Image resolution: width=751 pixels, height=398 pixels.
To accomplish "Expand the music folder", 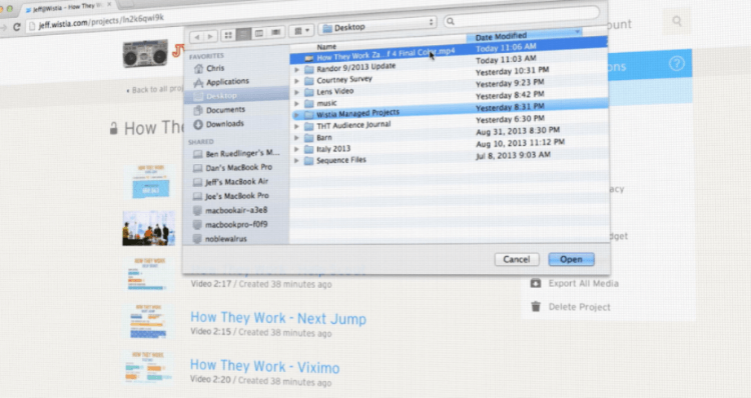I will (296, 104).
